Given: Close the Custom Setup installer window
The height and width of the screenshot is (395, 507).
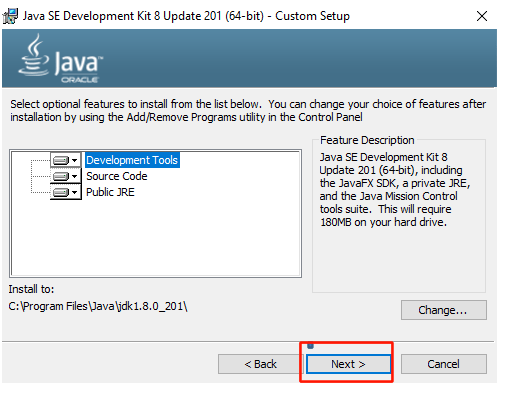Looking at the screenshot, I should pyautogui.click(x=482, y=16).
